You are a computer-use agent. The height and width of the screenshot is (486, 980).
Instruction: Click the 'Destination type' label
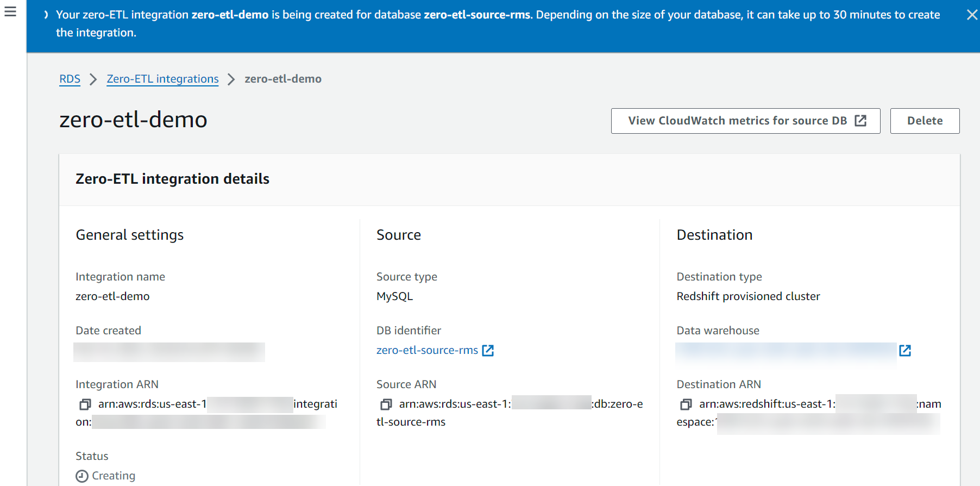[x=719, y=277]
